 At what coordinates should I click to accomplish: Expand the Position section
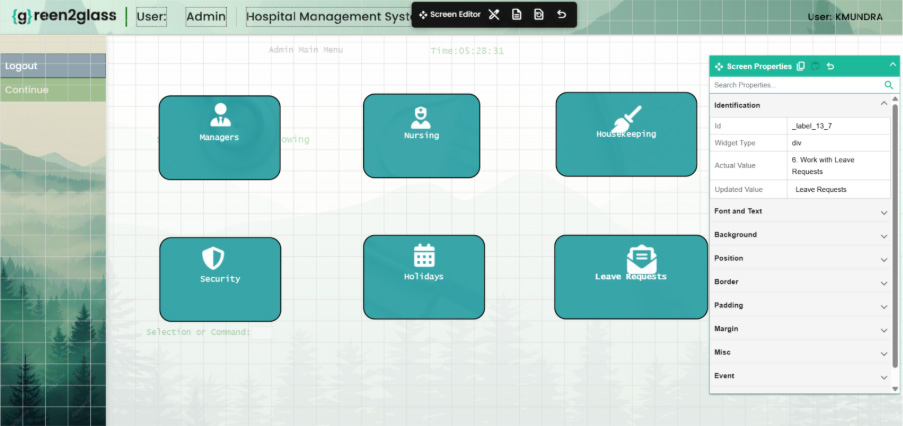click(x=884, y=260)
